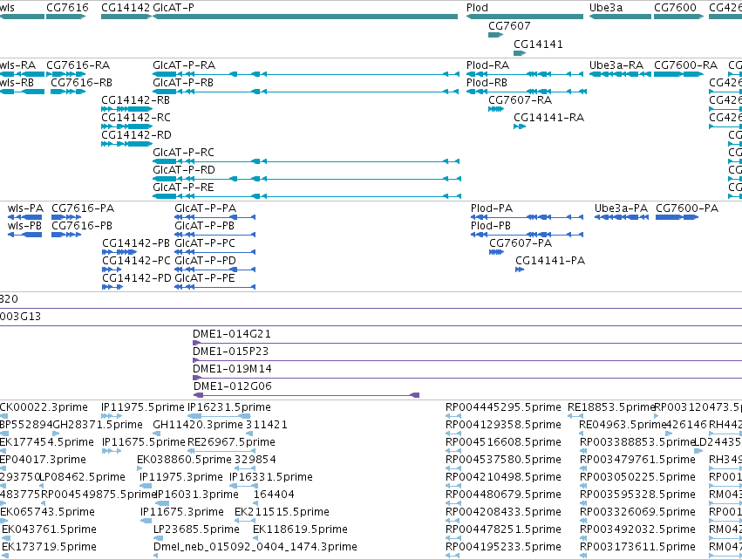This screenshot has height=560, width=742.
Task: Select transcript Plod-RA
Action: coord(525,74)
